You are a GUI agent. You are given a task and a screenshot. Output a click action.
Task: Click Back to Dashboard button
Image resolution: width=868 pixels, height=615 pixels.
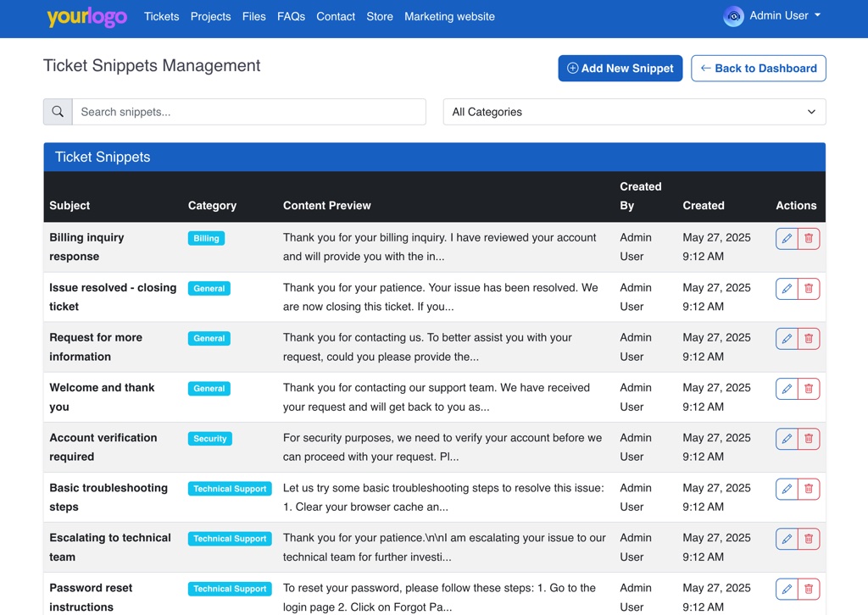point(758,69)
